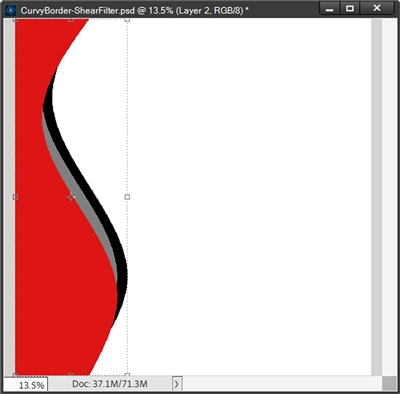The width and height of the screenshot is (400, 394).
Task: Click the bottom-right transform corner handle
Action: (127, 375)
